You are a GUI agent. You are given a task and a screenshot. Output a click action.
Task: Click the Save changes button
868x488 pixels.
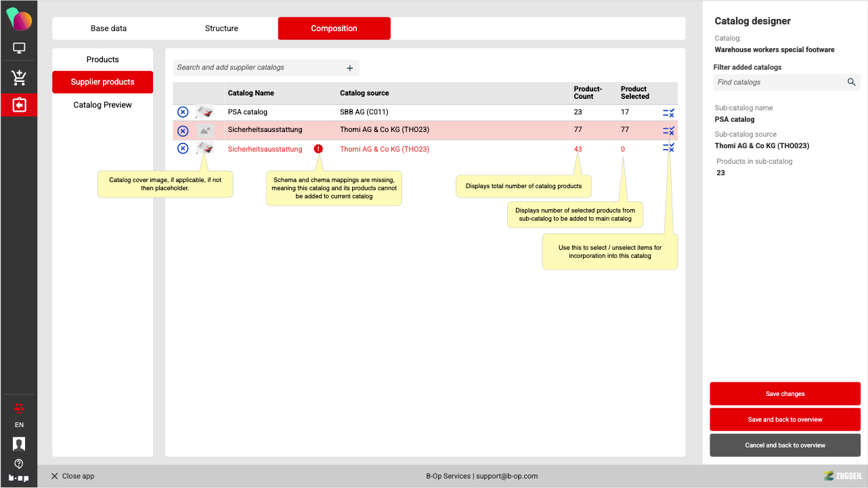pyautogui.click(x=785, y=394)
